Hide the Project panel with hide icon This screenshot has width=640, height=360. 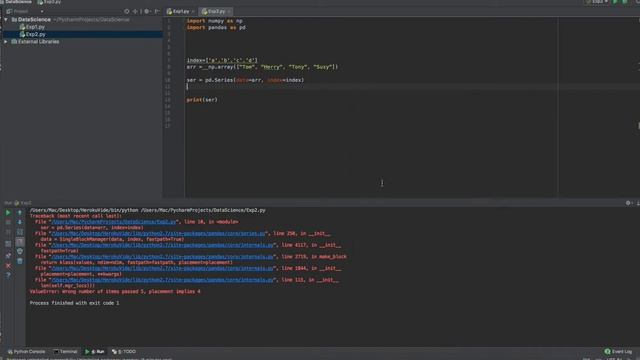click(x=157, y=11)
